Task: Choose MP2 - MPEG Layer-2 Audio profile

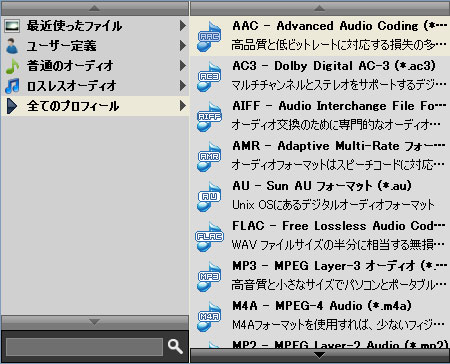Action: [x=320, y=343]
